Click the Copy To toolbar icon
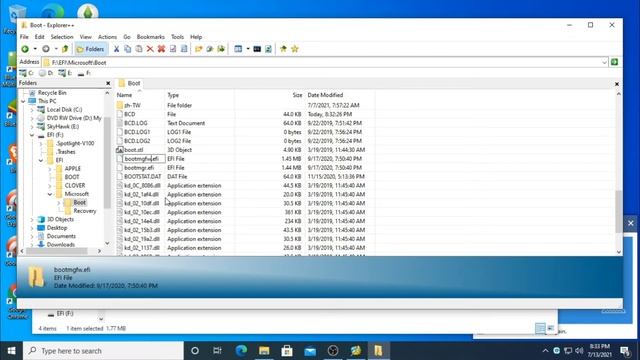The image size is (640, 360). 210,49
